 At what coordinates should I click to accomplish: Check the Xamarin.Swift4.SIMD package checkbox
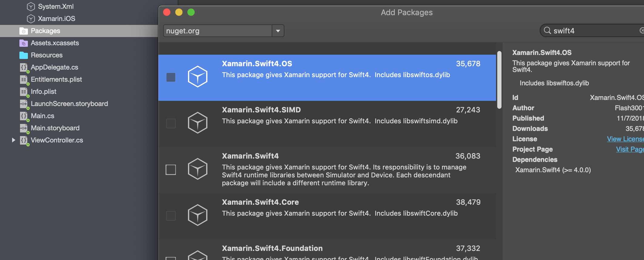[171, 123]
